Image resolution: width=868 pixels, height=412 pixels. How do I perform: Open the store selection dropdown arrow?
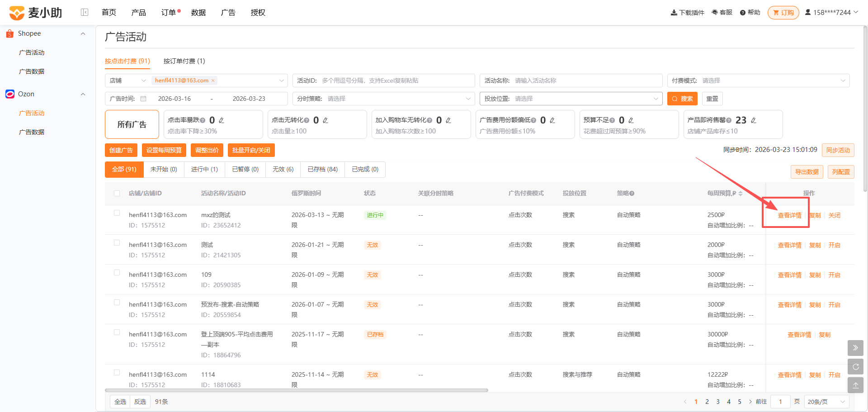tap(281, 81)
